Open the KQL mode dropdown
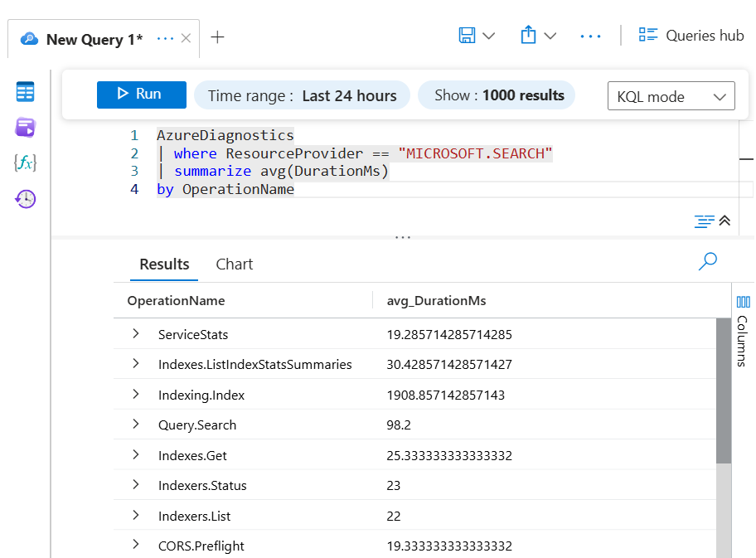756x558 pixels. (x=671, y=95)
